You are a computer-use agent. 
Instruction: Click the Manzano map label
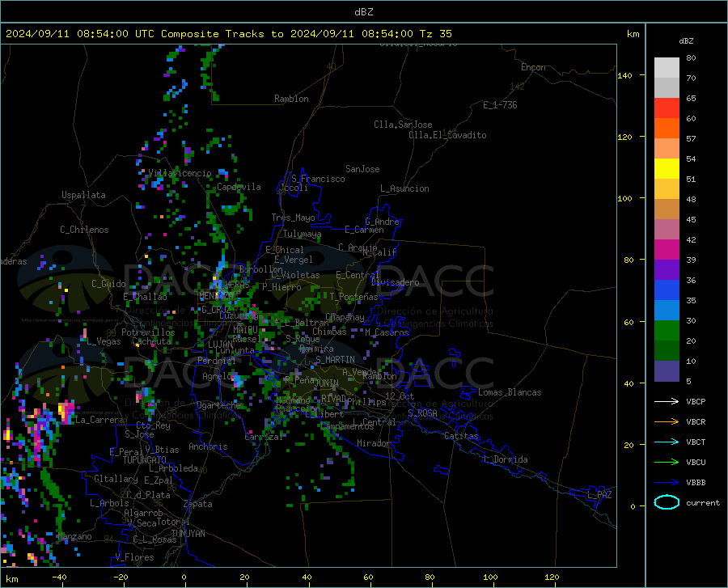[x=74, y=536]
